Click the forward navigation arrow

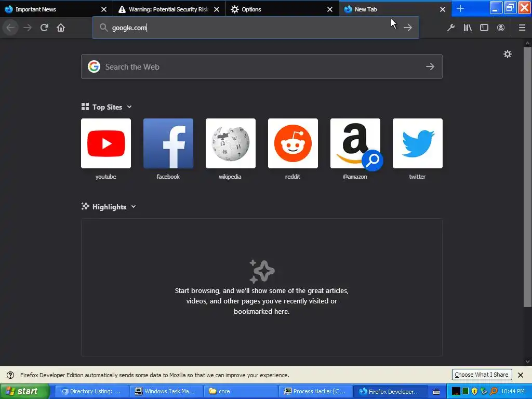click(28, 28)
